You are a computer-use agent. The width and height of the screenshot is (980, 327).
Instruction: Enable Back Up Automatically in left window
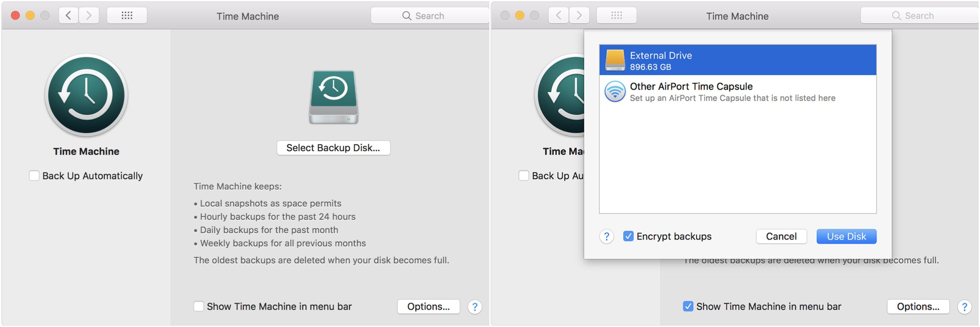(x=34, y=176)
